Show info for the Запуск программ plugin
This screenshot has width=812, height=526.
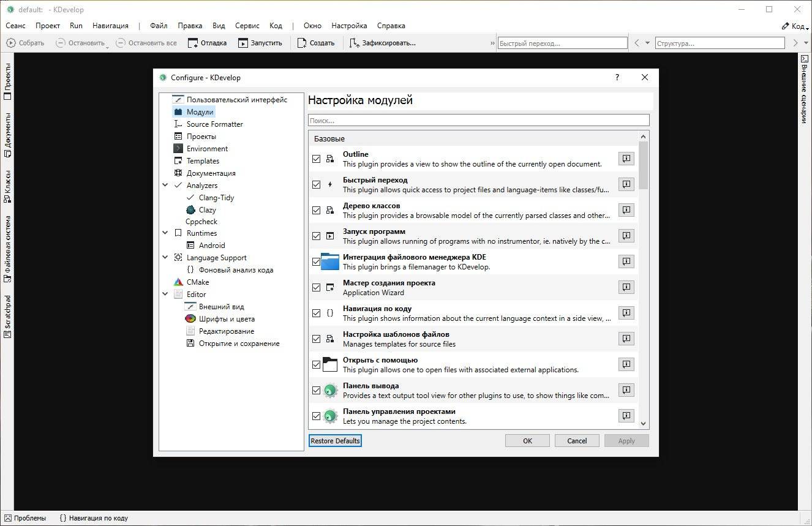pos(626,236)
